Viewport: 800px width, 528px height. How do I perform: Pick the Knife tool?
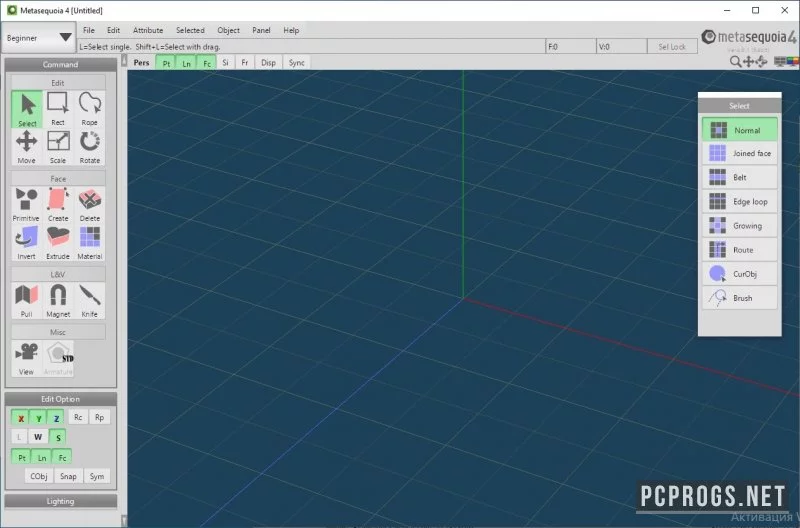tap(90, 300)
